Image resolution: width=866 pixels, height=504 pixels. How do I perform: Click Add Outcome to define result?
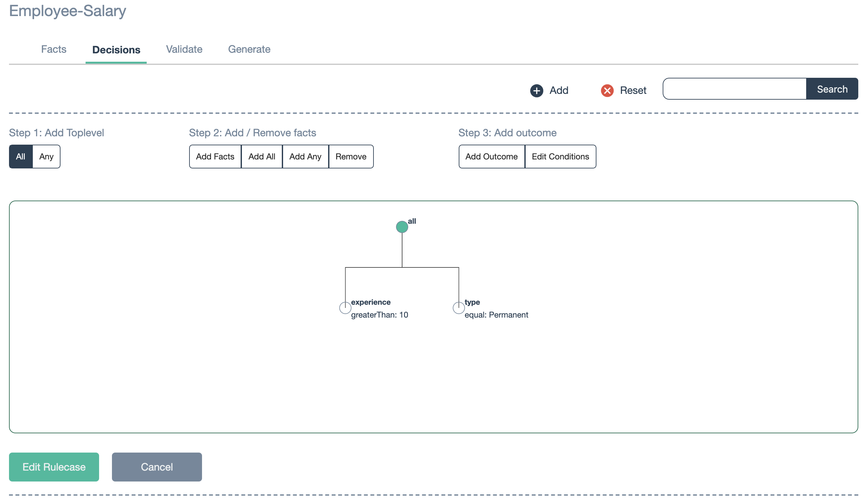(x=492, y=156)
